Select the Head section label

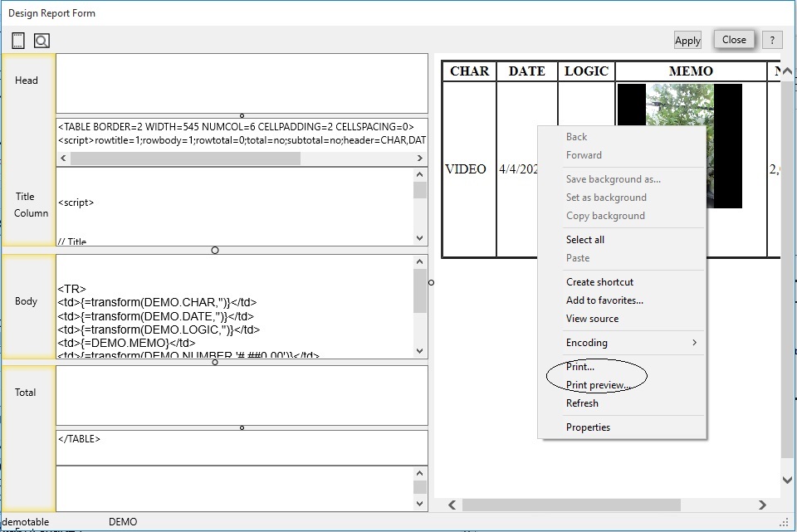coord(27,81)
